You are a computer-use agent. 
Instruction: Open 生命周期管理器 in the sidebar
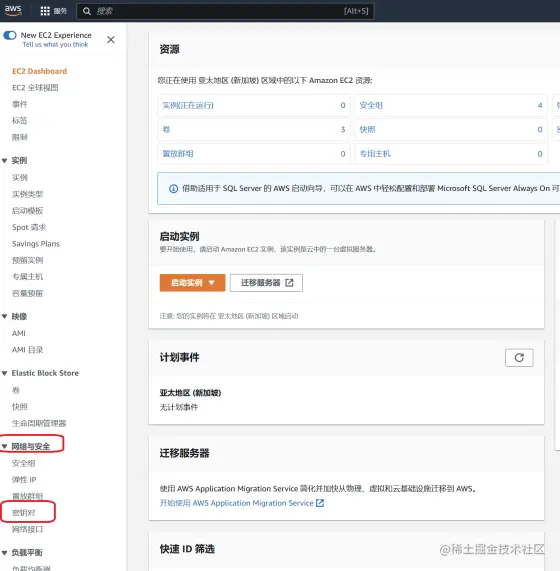[39, 424]
